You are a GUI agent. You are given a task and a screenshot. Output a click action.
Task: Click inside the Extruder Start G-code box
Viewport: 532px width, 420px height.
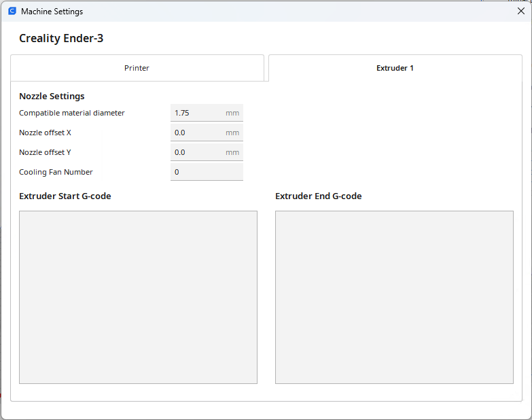(138, 297)
